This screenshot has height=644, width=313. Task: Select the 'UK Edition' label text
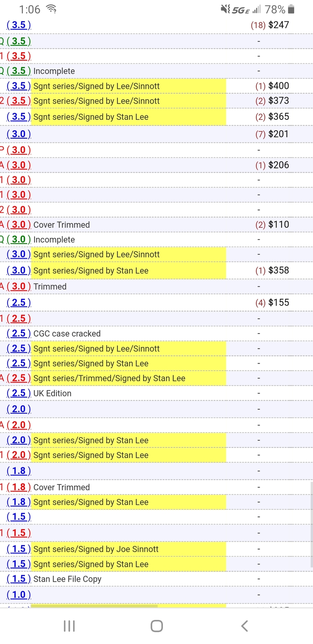53,393
